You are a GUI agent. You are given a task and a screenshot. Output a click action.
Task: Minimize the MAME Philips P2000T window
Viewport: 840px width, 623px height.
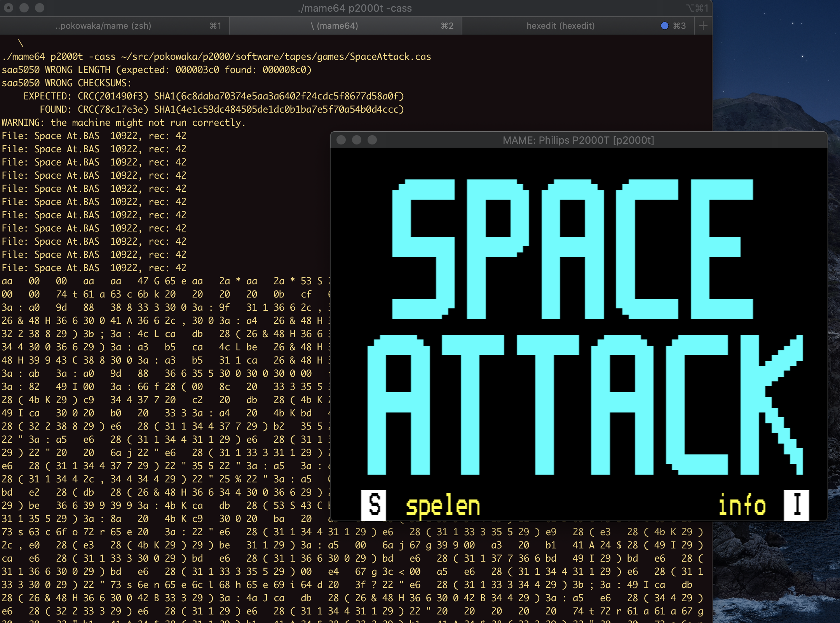(357, 140)
